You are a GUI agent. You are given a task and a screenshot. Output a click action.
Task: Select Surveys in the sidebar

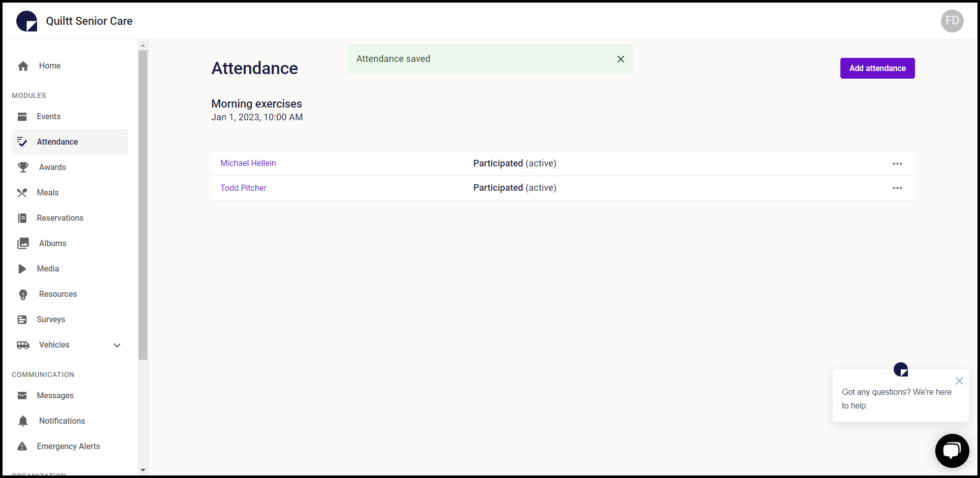coord(50,319)
